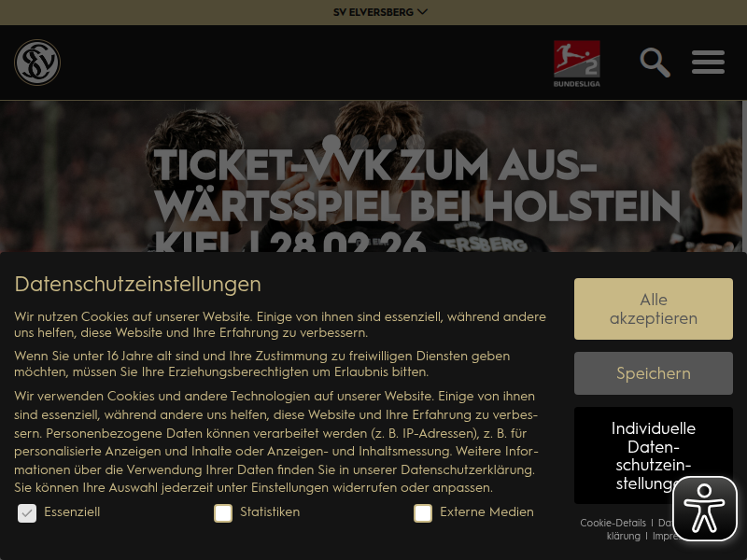Screen dimensions: 747x560
Task: Enable the Statistiken cookies checkbox
Action: tap(223, 512)
